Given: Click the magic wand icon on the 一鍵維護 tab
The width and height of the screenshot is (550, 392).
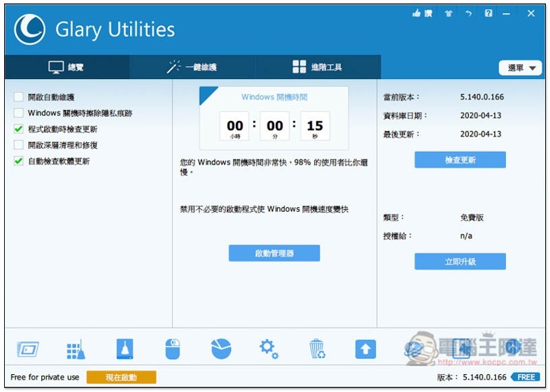Looking at the screenshot, I should [174, 67].
